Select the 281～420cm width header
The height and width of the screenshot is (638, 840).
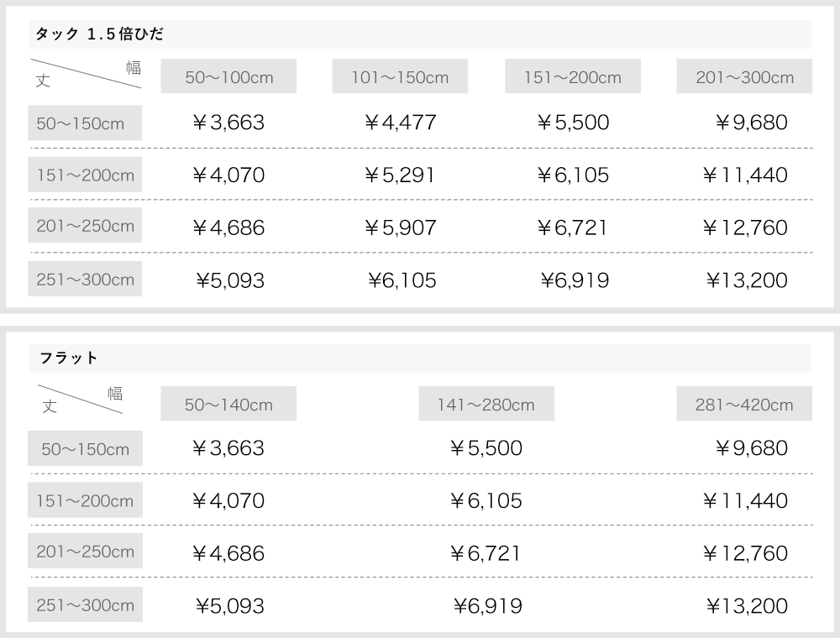click(x=744, y=404)
